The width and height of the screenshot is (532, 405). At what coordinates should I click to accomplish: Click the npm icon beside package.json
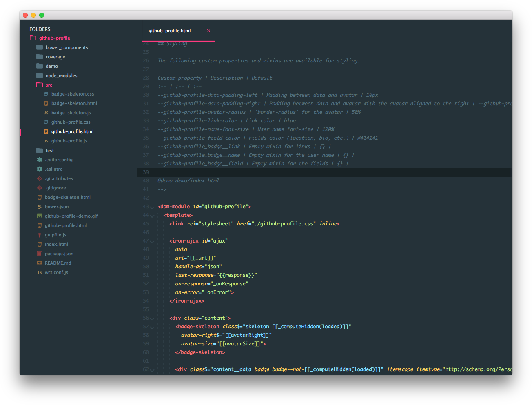click(40, 254)
